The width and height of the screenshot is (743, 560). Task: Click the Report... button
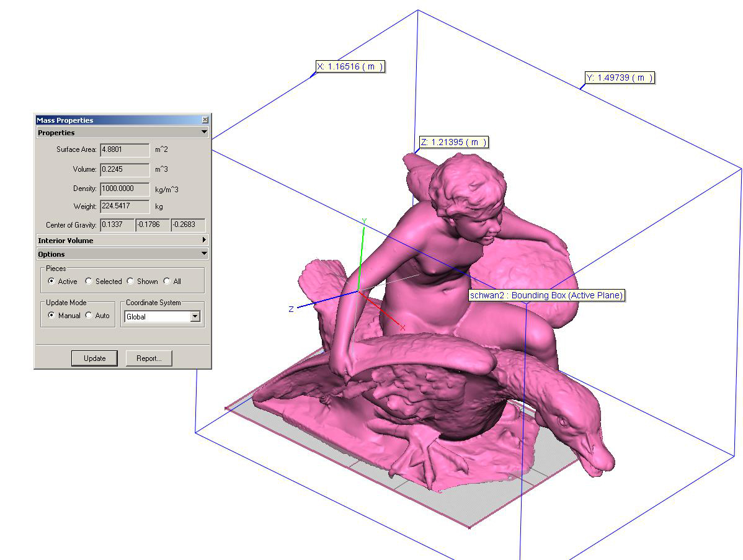coord(149,358)
